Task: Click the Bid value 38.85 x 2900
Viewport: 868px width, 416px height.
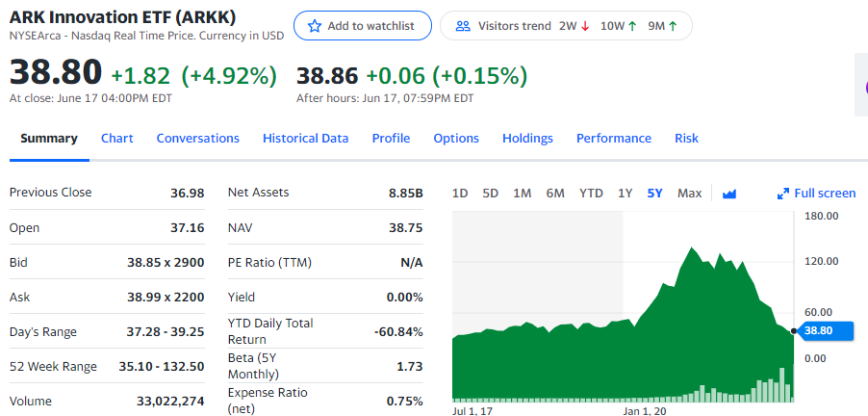Action: (x=166, y=263)
